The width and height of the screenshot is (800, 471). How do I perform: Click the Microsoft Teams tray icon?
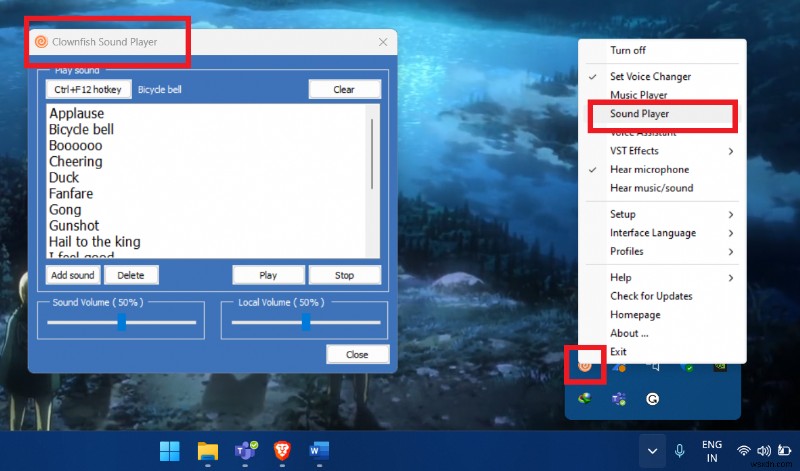pos(618,399)
